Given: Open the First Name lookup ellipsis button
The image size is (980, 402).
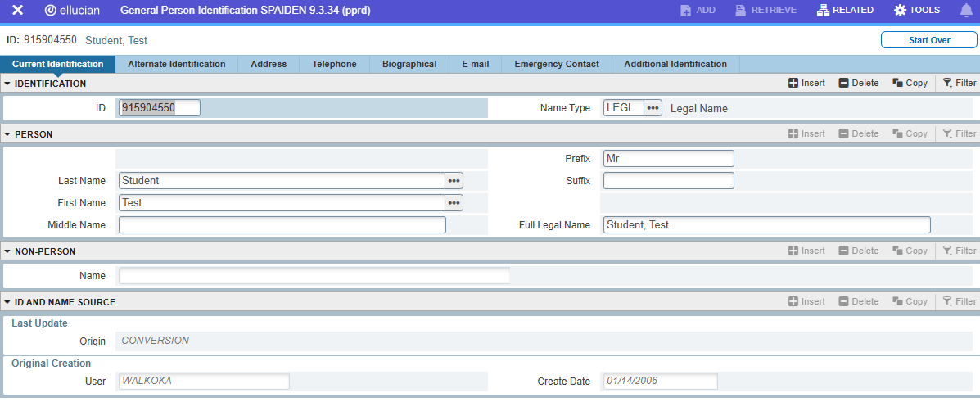Looking at the screenshot, I should (454, 203).
